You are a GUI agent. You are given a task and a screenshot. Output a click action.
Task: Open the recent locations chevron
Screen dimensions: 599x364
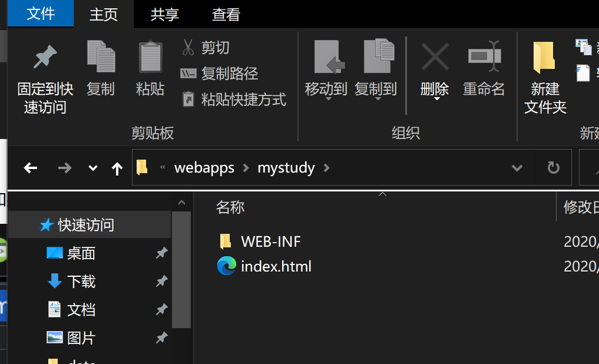92,168
